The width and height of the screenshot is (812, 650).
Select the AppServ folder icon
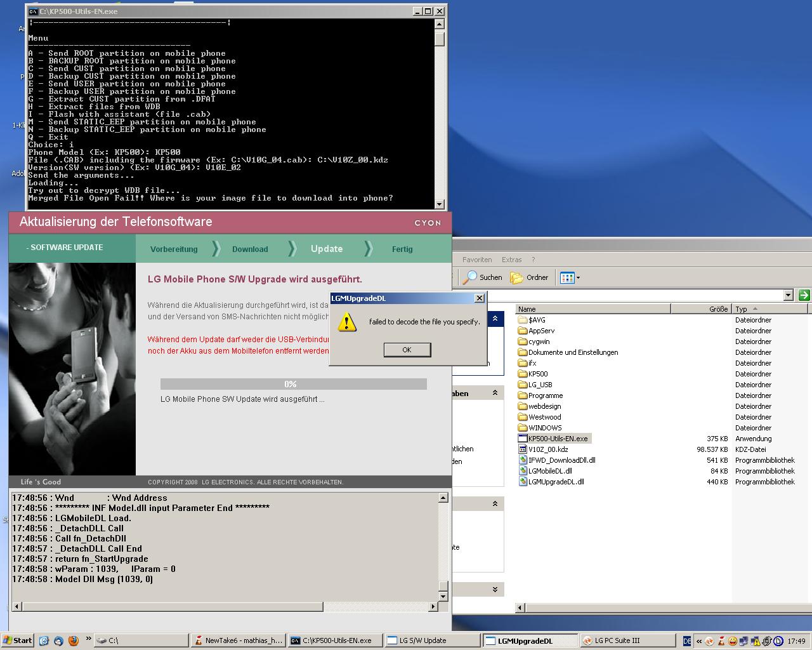coord(523,331)
